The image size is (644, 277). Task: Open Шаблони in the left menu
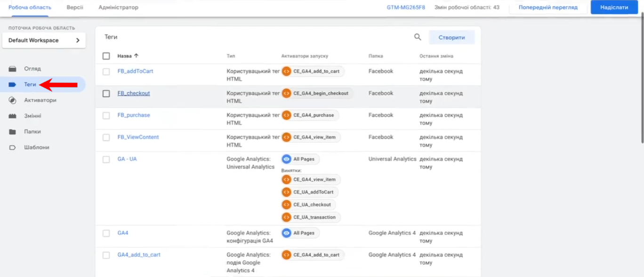37,147
